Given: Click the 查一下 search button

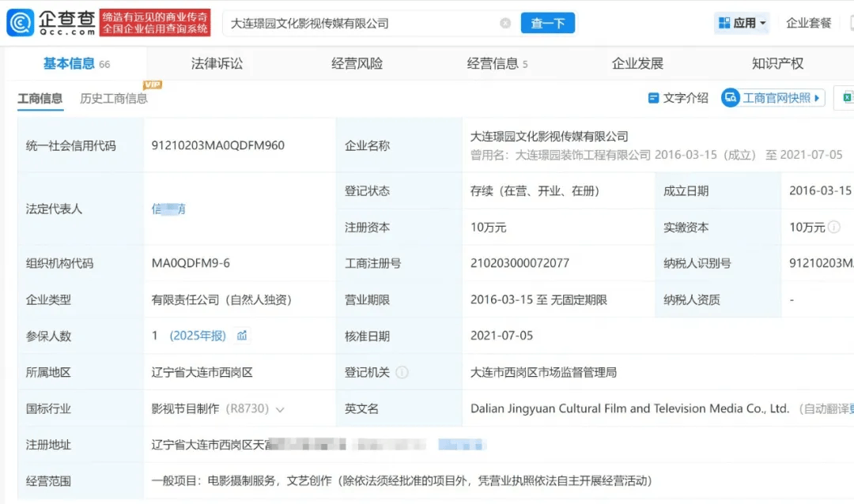Looking at the screenshot, I should (547, 23).
